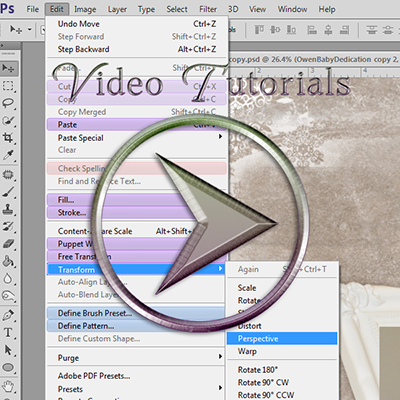Click the Align top edges icon
The width and height of the screenshot is (400, 400).
click(x=259, y=30)
